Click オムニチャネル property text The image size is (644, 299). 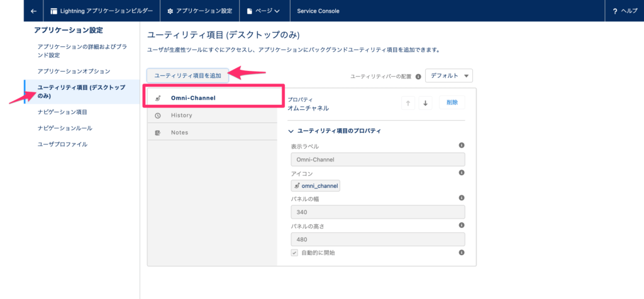coord(308,108)
